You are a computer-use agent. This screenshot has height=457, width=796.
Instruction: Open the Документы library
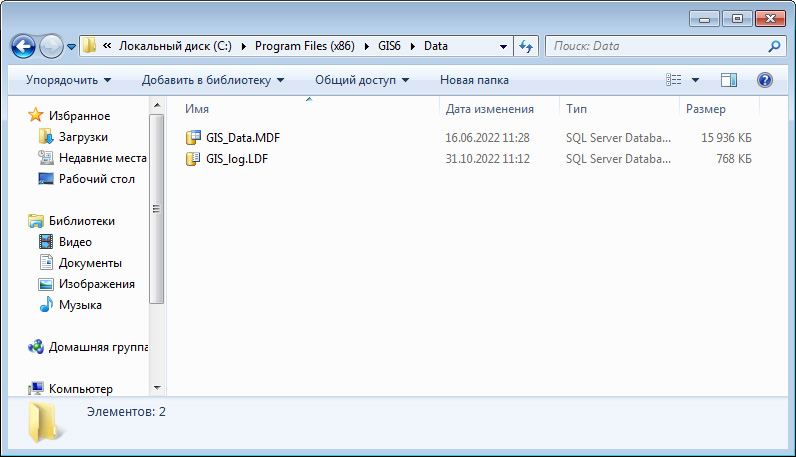tap(90, 263)
